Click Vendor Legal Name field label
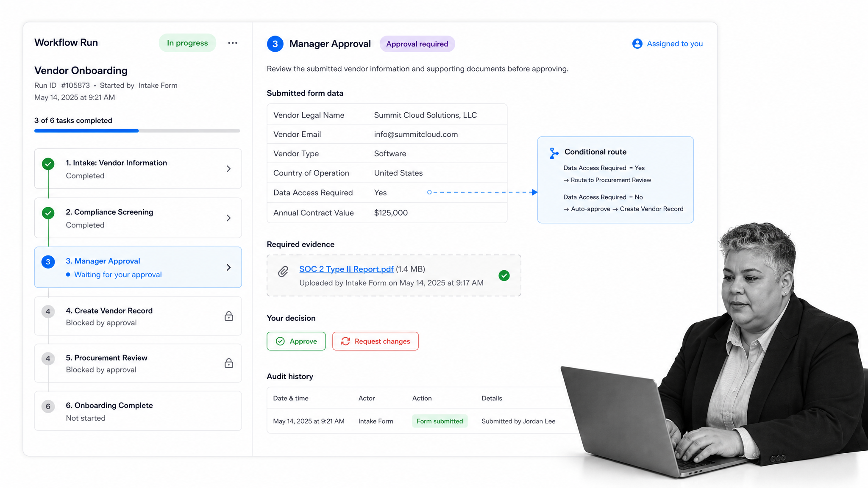The width and height of the screenshot is (868, 488). [x=309, y=115]
